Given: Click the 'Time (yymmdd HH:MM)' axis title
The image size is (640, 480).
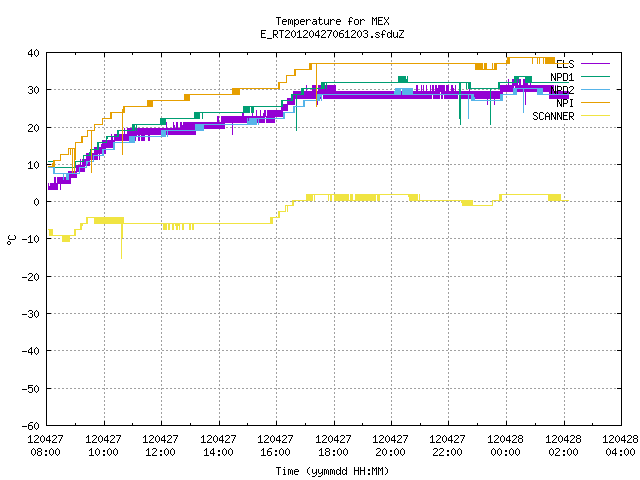Looking at the screenshot, I should coord(332,471).
